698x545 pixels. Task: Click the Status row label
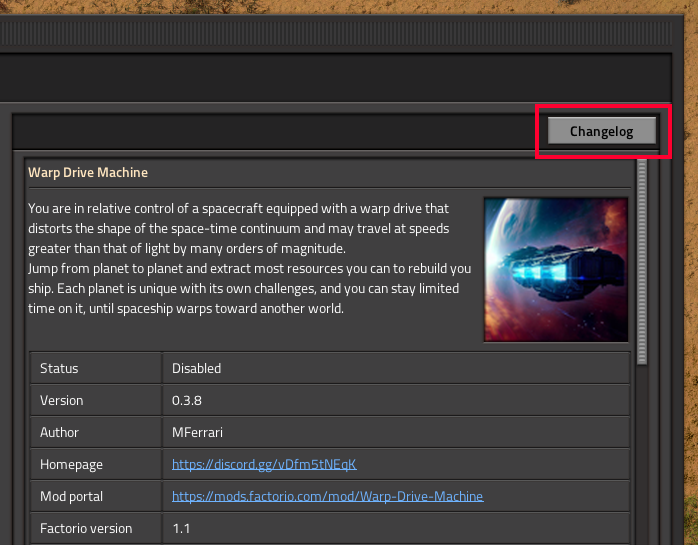[x=59, y=368]
